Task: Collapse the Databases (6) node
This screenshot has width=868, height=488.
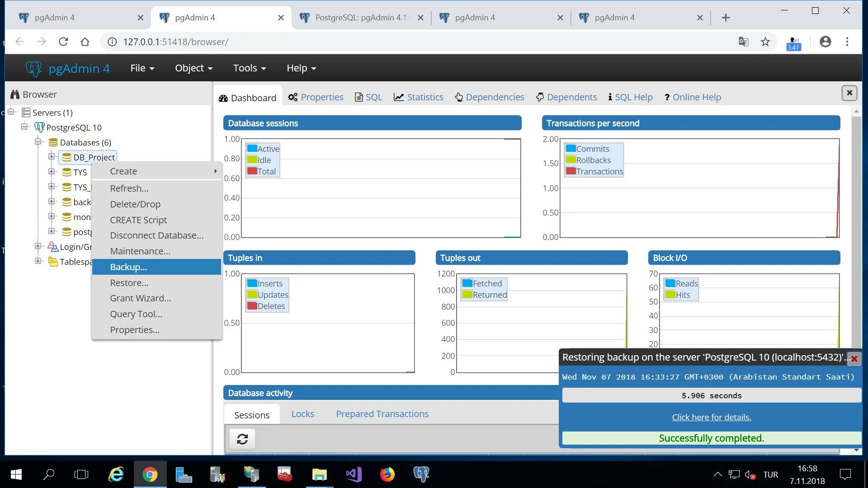Action: (x=38, y=142)
